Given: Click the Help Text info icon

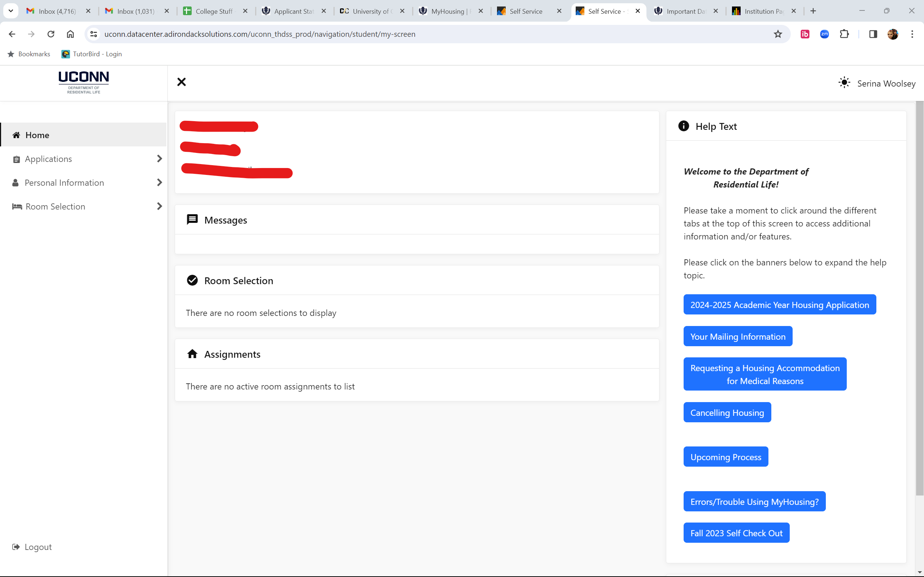Looking at the screenshot, I should click(x=684, y=126).
